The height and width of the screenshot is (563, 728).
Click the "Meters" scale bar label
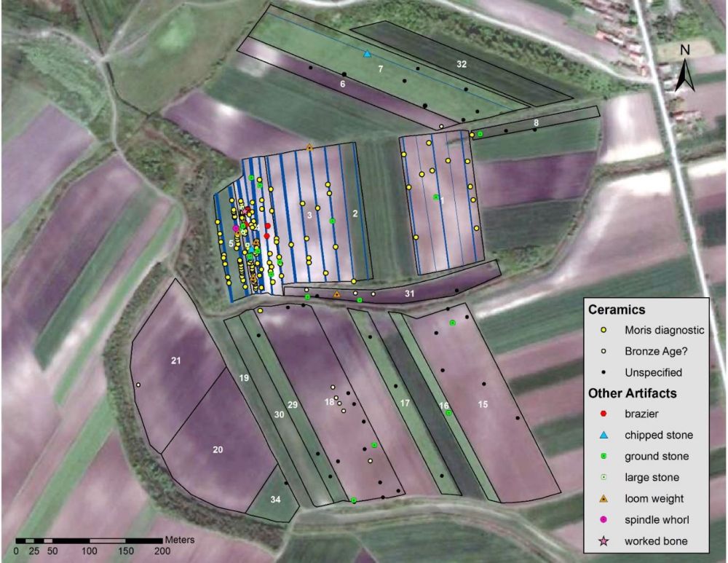180,540
